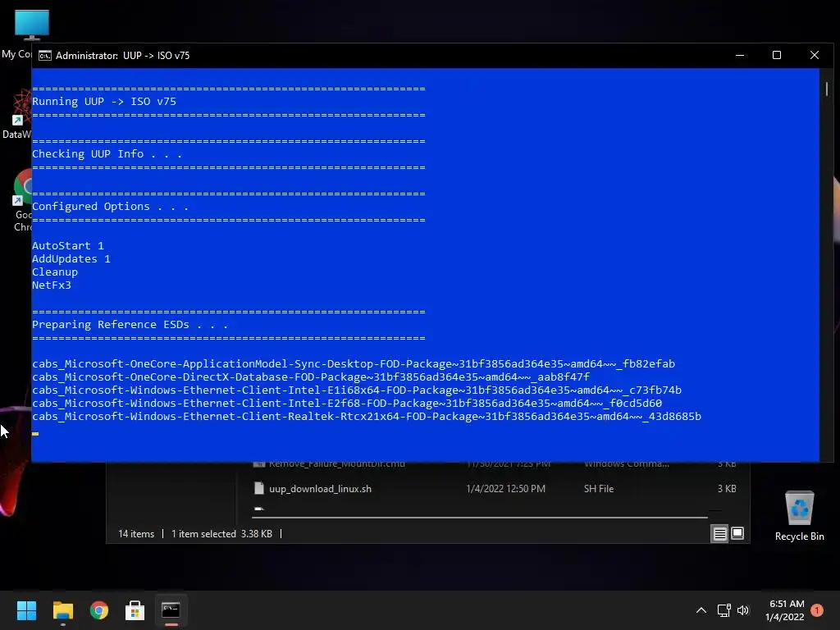Viewport: 840px width, 630px height.
Task: Select the Google Chrome desktop shortcut
Action: pos(22,200)
